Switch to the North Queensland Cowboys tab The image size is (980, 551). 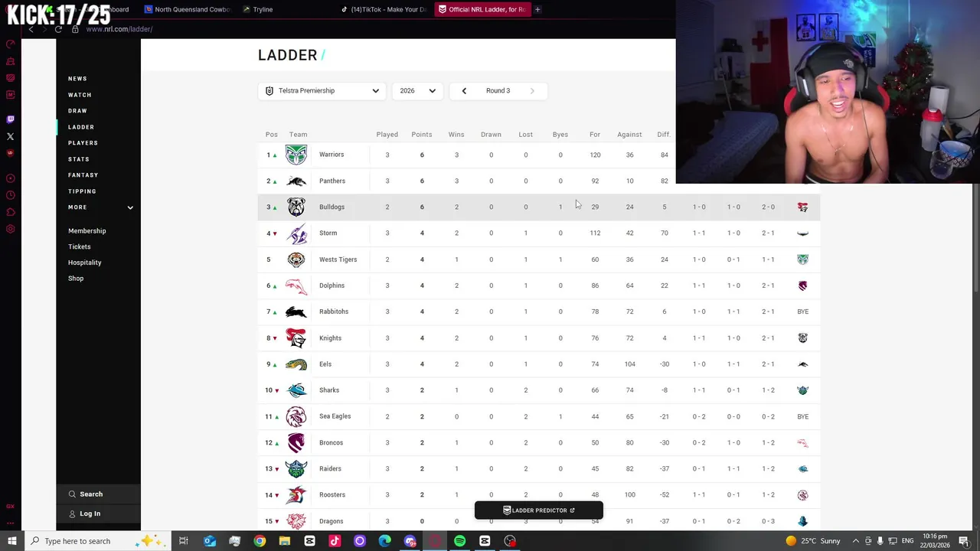pyautogui.click(x=187, y=9)
